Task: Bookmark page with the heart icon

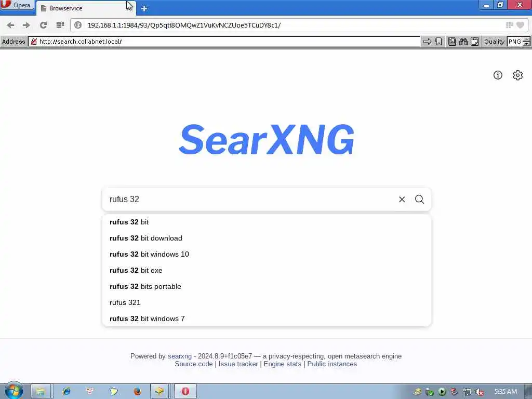Action: [520, 25]
